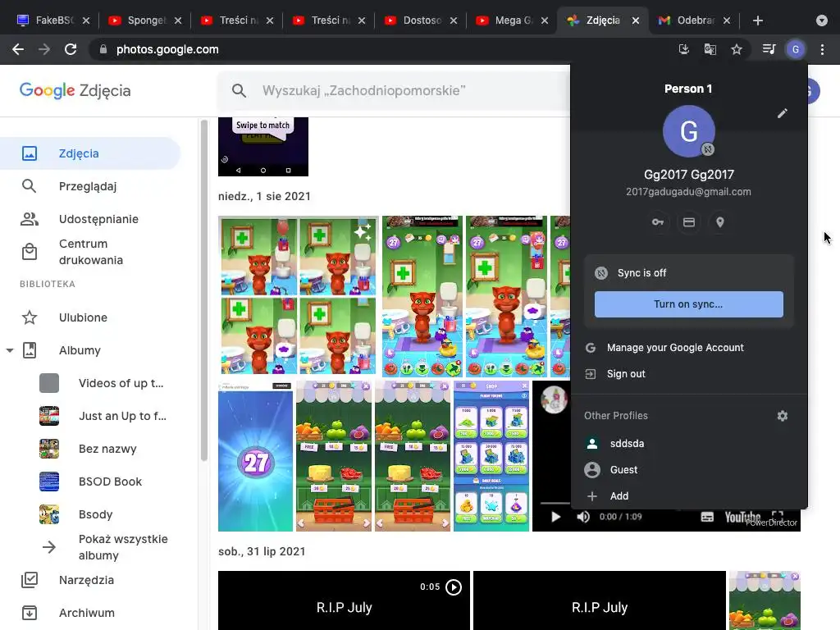Open the translate page icon

710,49
